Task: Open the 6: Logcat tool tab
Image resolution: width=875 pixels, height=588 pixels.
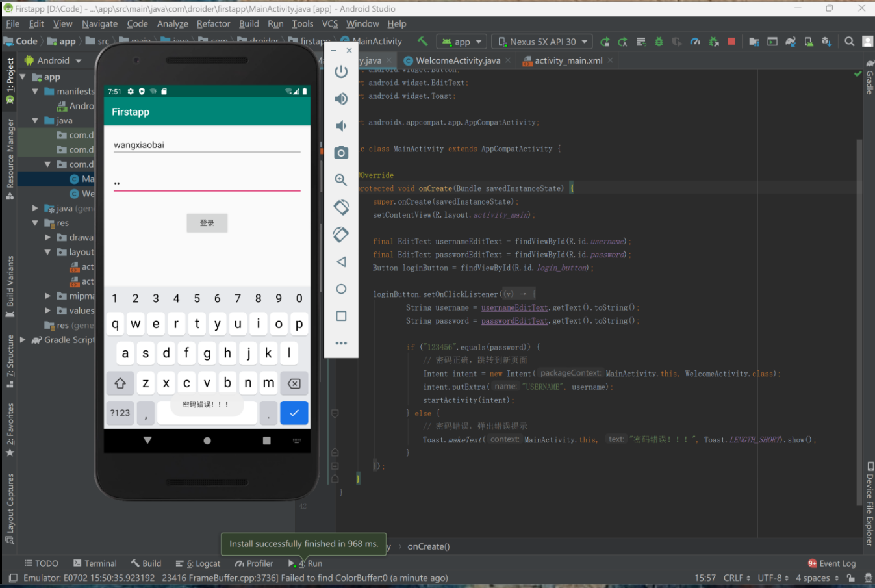Action: click(197, 563)
